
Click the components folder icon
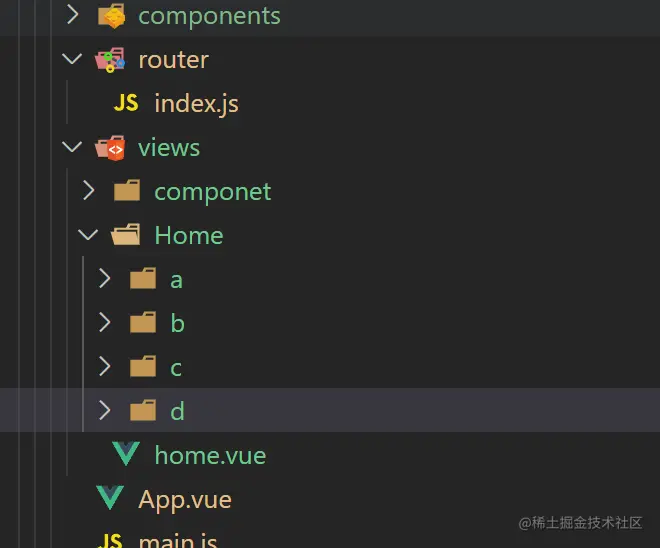pyautogui.click(x=111, y=16)
